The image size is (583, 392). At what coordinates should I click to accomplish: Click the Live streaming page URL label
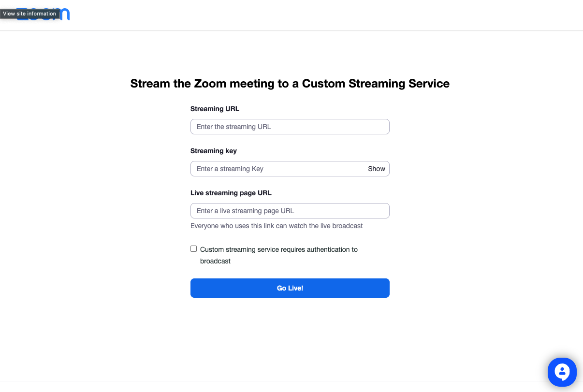pos(231,193)
